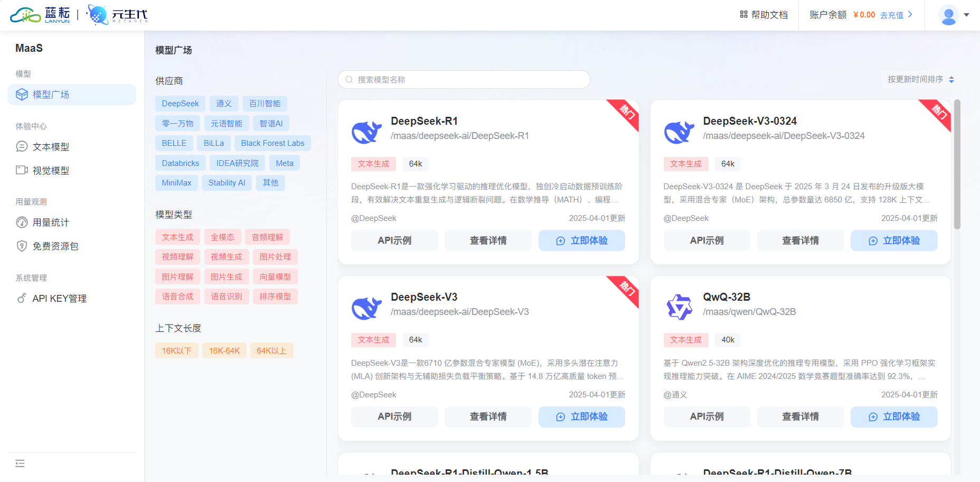Click 立即体验 on DeepSeek-V3-0324 card
Screen dimensions: 980x482
point(894,240)
